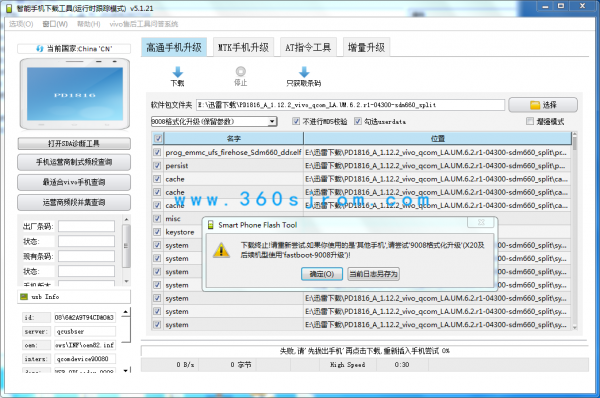
Task: Click the High Speed status cell
Action: point(348,365)
